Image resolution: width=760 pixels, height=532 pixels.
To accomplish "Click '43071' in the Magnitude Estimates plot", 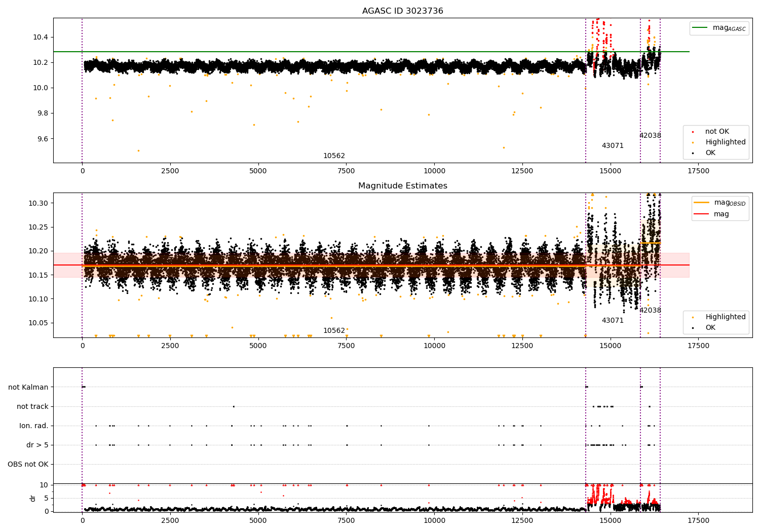I will tap(613, 320).
